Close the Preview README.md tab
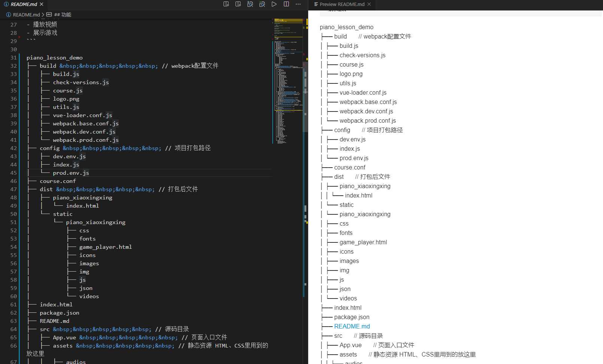 [x=369, y=4]
